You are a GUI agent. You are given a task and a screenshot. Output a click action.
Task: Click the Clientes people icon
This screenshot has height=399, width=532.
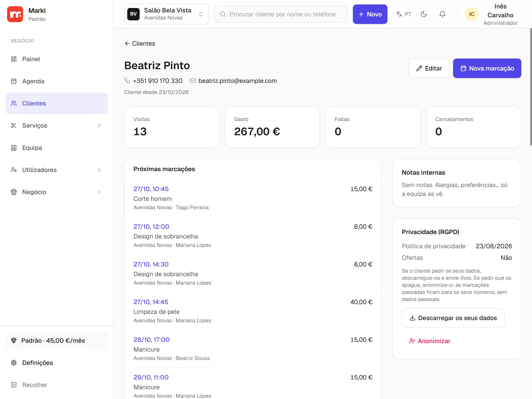click(x=14, y=103)
